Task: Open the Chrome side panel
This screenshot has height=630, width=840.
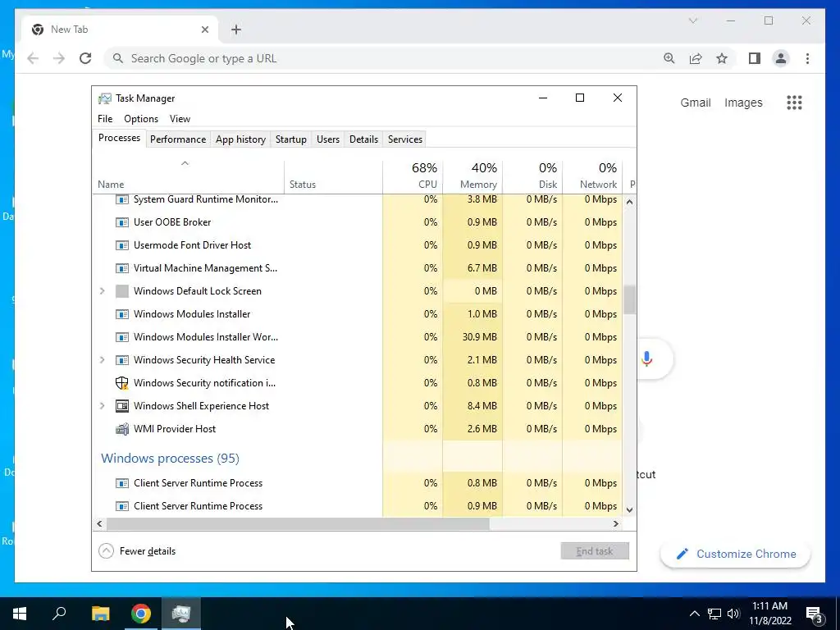Action: tap(755, 58)
